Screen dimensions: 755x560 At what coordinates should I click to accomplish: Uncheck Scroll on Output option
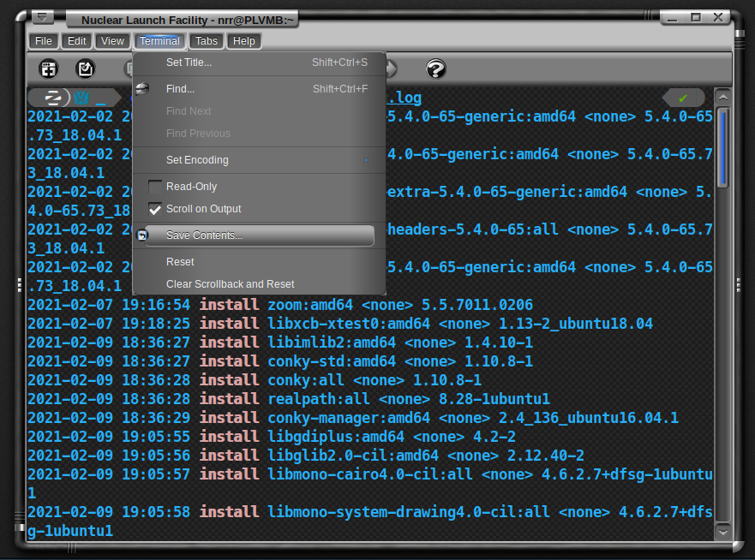(155, 209)
